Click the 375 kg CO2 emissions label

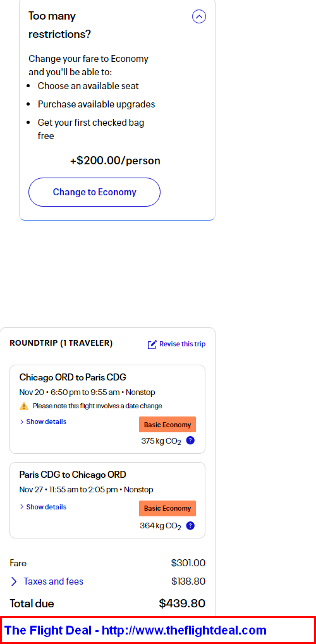pos(161,441)
